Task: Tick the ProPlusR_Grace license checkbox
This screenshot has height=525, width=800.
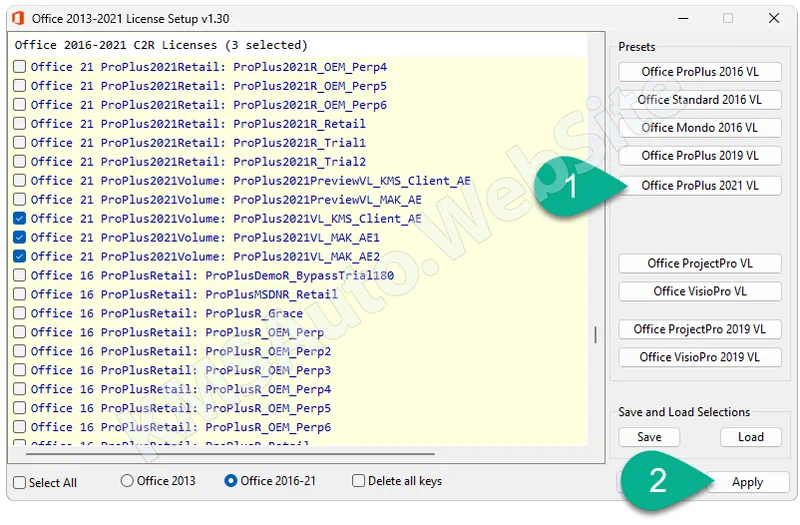Action: 20,313
